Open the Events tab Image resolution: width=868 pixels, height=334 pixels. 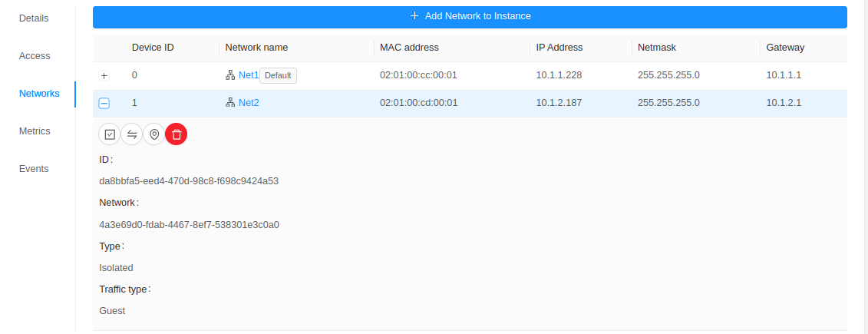coord(34,169)
